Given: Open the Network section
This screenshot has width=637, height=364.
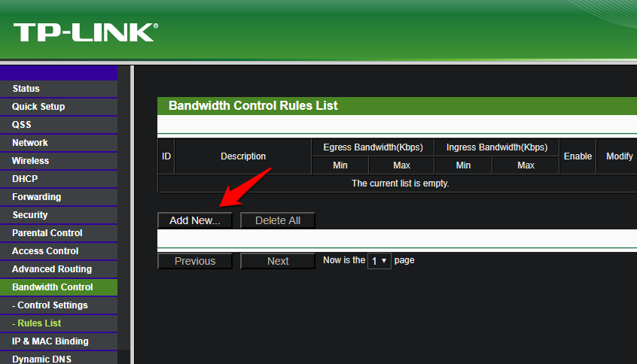Looking at the screenshot, I should point(59,143).
